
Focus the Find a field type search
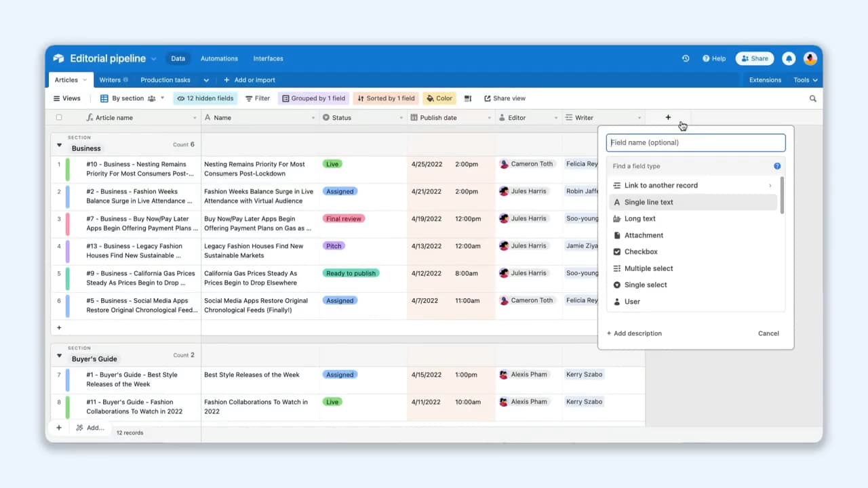(688, 166)
